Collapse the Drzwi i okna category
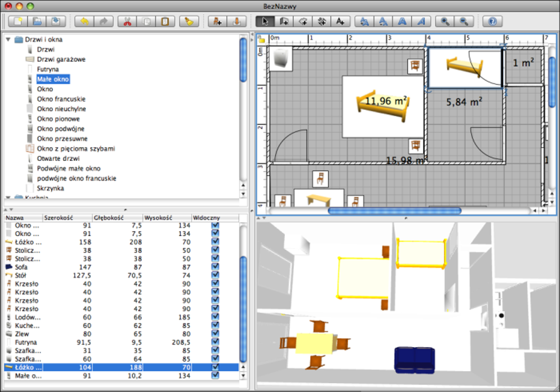Image resolution: width=560 pixels, height=392 pixels. [x=8, y=40]
